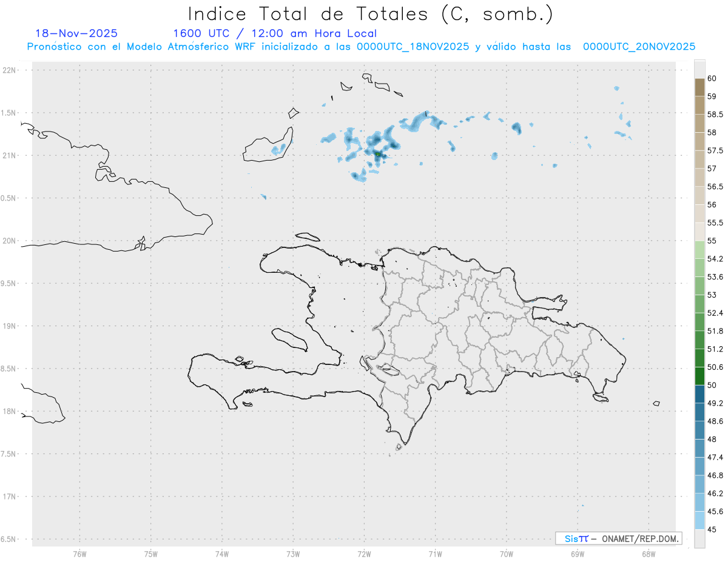Click the "60" colorbar value
728x562 pixels.
[712, 78]
